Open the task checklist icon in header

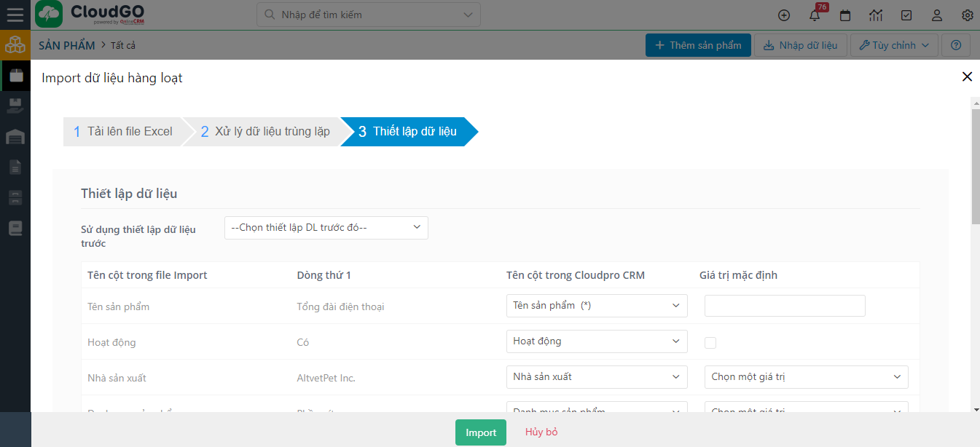click(x=906, y=15)
